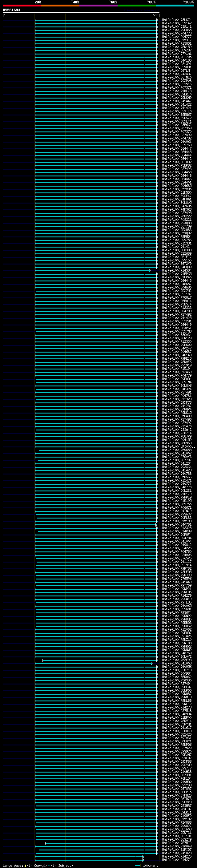Select label UniRef100_P07371
Screen dimensions: 197x868
tap(176, 88)
